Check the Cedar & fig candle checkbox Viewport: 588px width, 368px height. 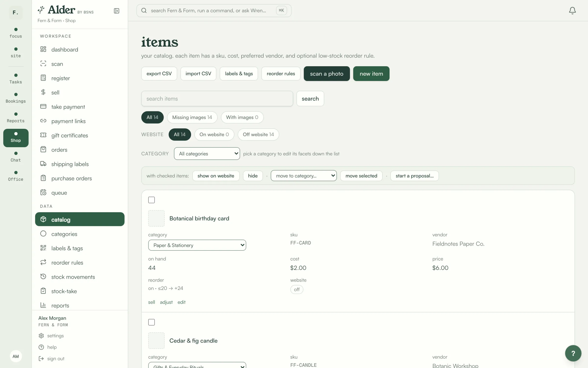click(x=151, y=322)
